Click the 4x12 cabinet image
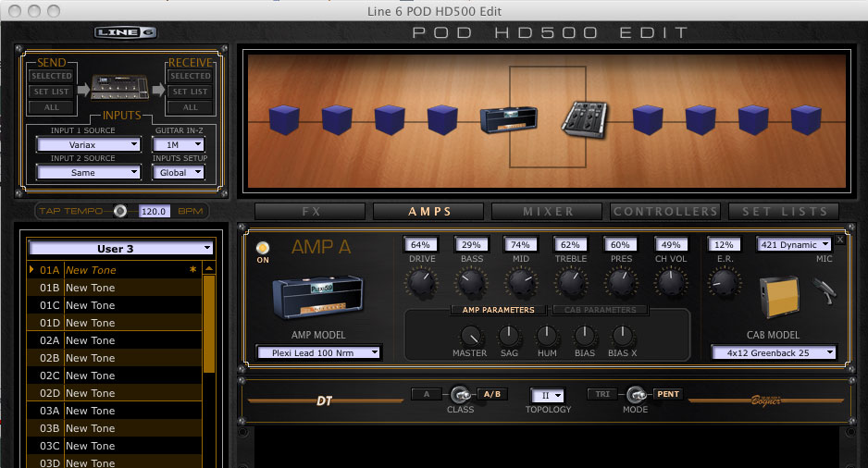The image size is (868, 468). [779, 298]
